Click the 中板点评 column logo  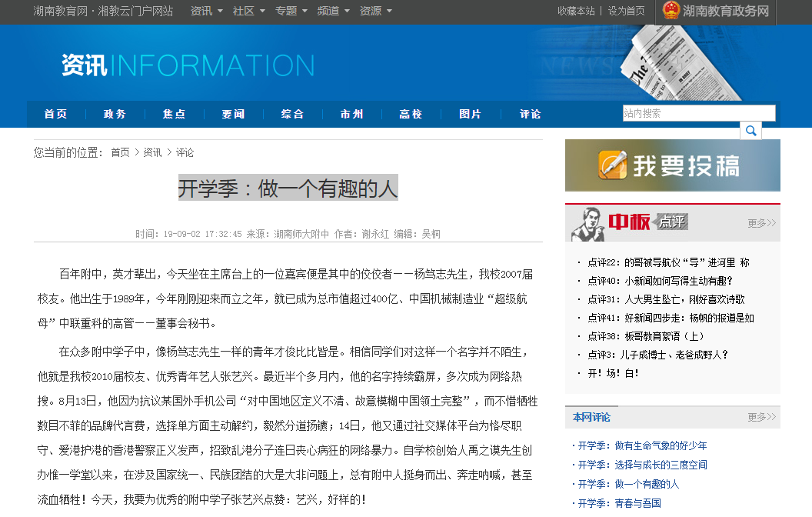pyautogui.click(x=631, y=223)
